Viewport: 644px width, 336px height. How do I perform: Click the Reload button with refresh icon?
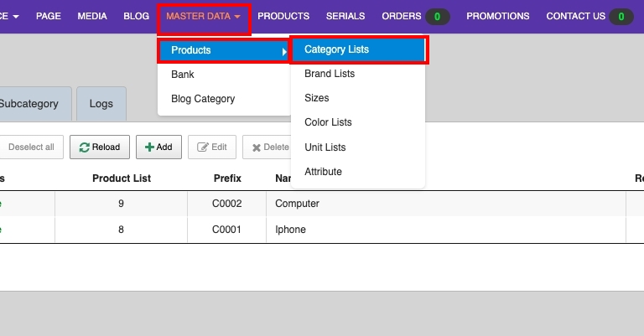[99, 147]
